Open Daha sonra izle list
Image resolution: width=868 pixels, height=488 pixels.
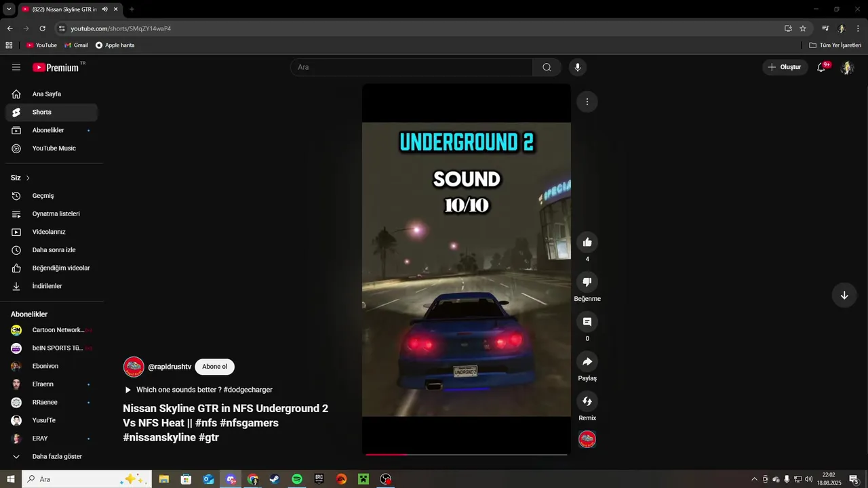coord(52,250)
